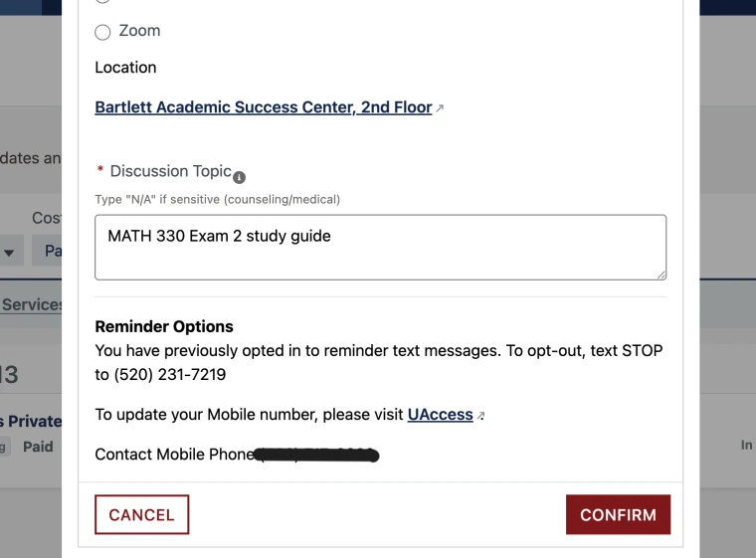Select the partially visible radio above Zoom
This screenshot has height=558, width=756.
(102, 2)
